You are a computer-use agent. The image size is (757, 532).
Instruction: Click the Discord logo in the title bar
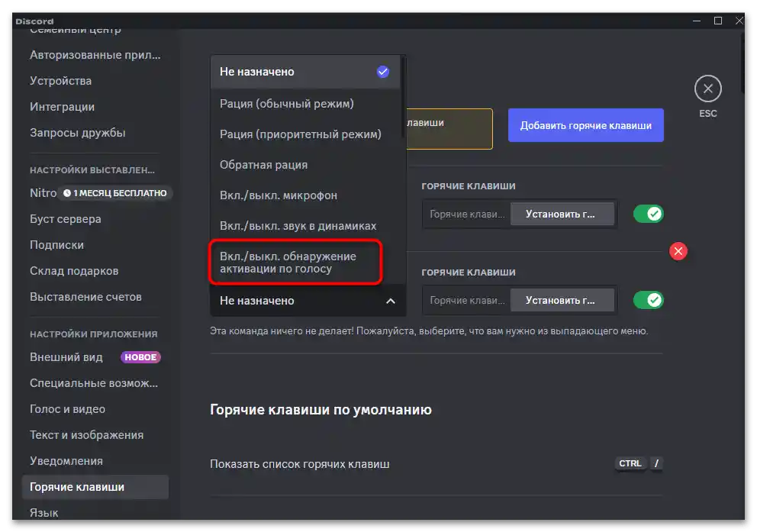pyautogui.click(x=34, y=21)
